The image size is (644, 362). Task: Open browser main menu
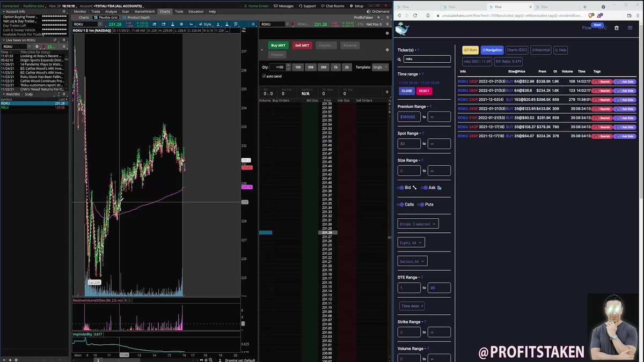pyautogui.click(x=636, y=16)
